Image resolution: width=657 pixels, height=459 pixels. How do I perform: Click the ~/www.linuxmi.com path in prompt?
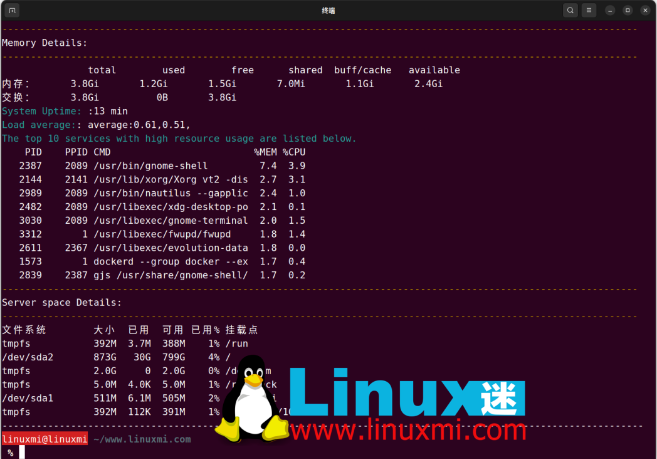tap(142, 439)
